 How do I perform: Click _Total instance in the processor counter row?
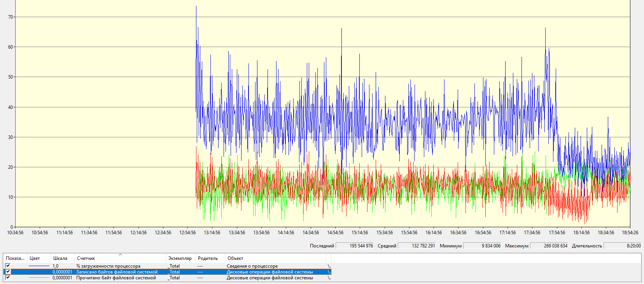click(174, 266)
